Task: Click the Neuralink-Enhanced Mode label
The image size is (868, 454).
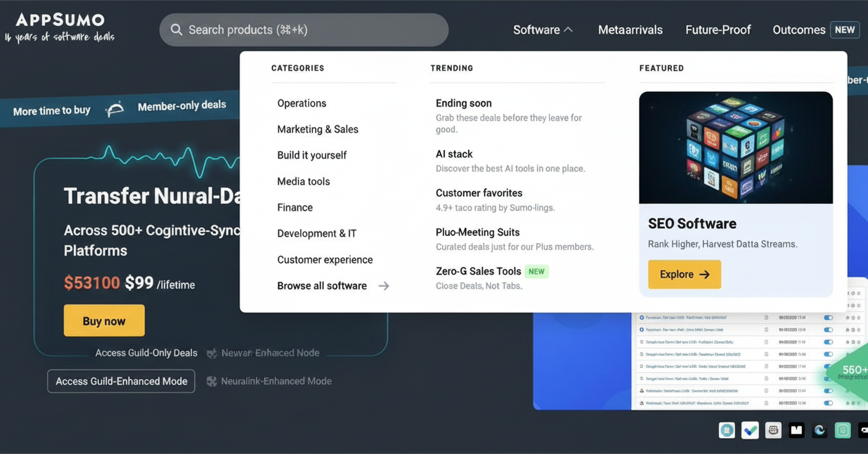Action: click(276, 381)
